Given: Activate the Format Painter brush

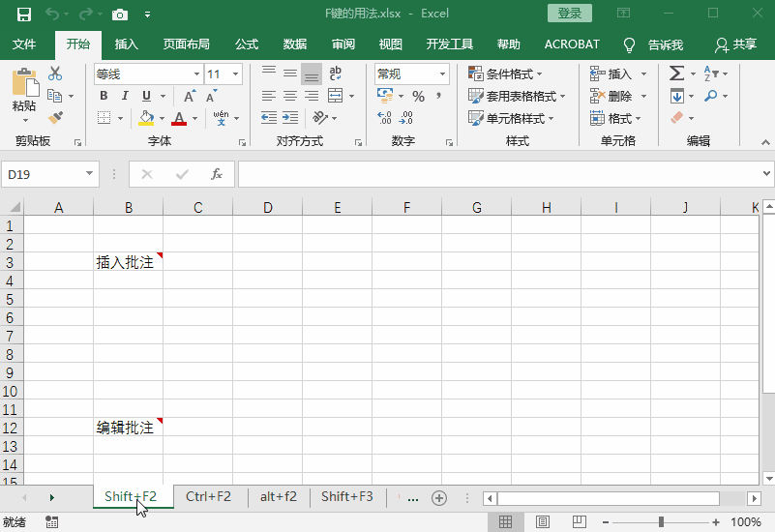Looking at the screenshot, I should (x=55, y=118).
